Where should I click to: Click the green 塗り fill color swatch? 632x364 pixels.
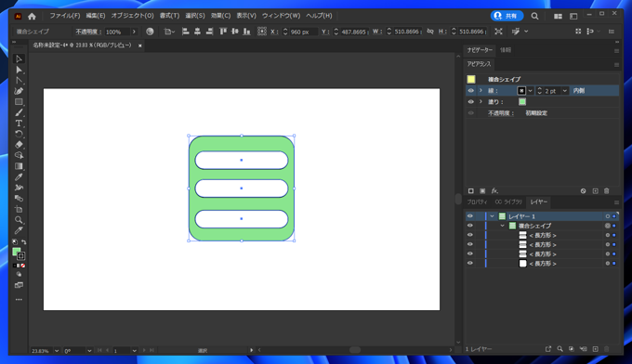coord(522,102)
